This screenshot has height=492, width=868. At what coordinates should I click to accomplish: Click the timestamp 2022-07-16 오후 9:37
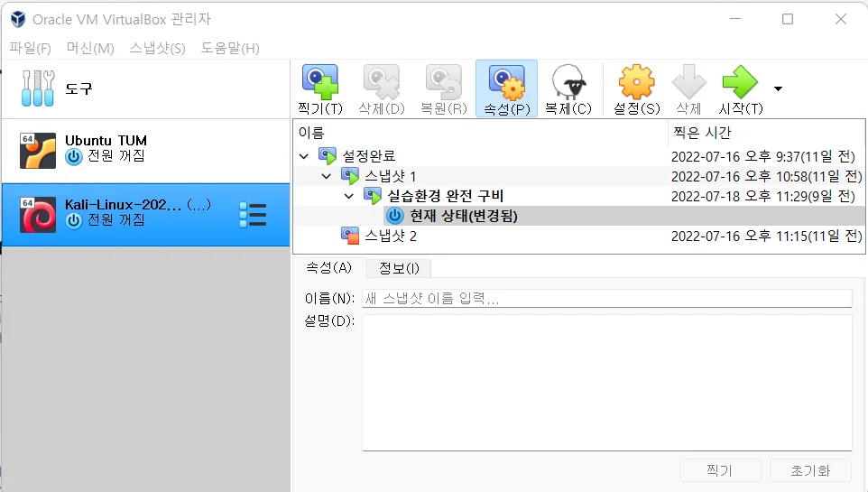pos(763,157)
